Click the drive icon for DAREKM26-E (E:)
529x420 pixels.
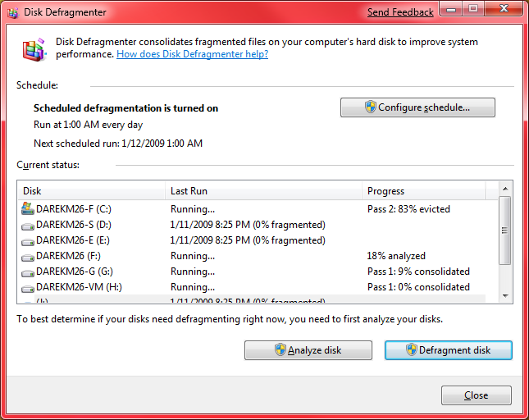point(28,241)
